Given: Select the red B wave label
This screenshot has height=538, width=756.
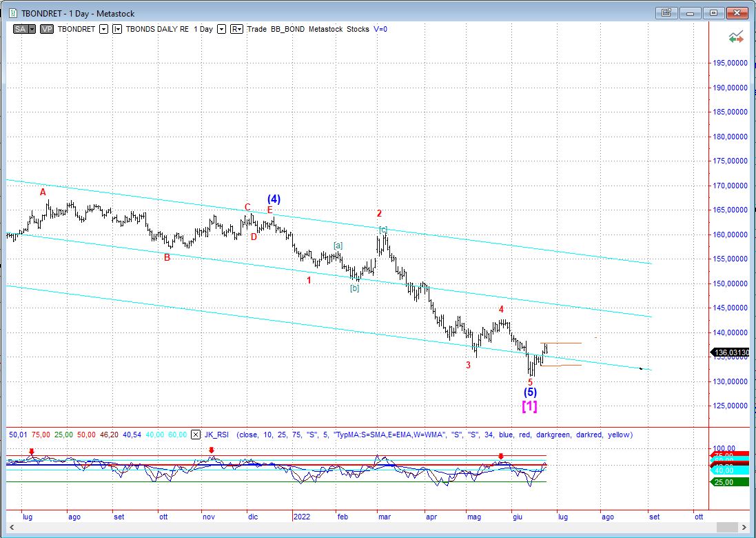Looking at the screenshot, I should (167, 258).
